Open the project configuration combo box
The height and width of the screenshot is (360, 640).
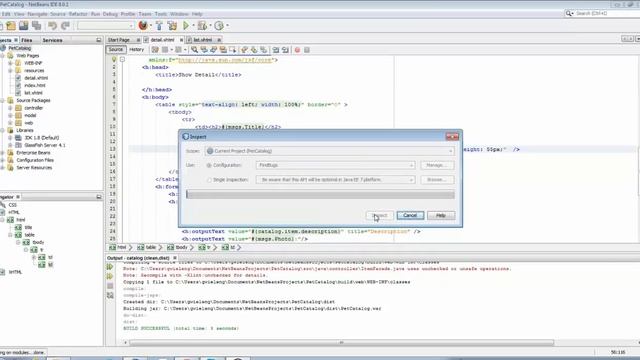tap(106, 26)
